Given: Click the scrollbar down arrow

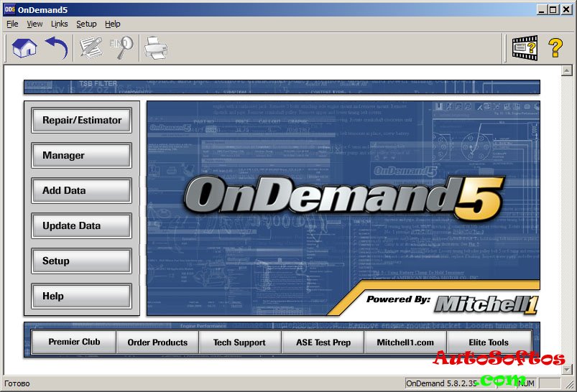Looking at the screenshot, I should 567,369.
